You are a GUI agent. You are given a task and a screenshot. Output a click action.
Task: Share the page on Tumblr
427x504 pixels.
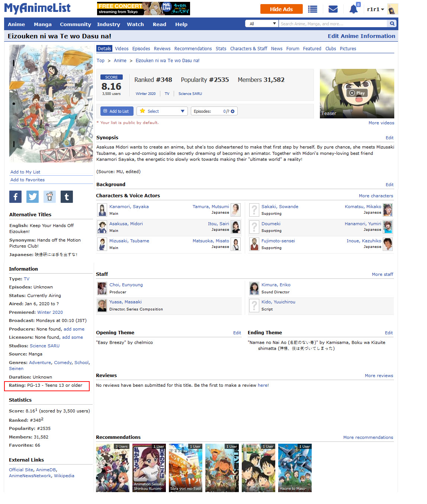(67, 197)
